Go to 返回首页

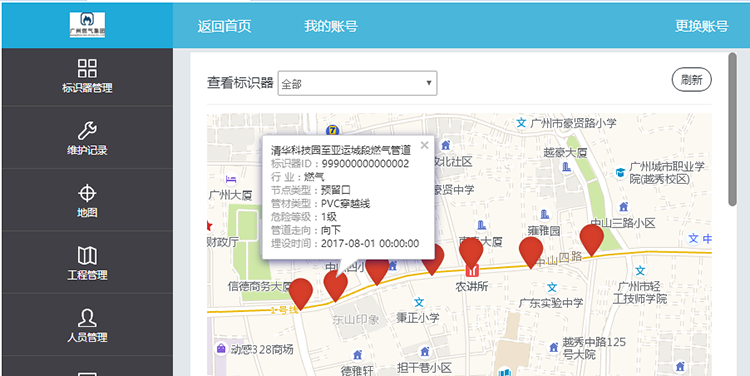(224, 26)
